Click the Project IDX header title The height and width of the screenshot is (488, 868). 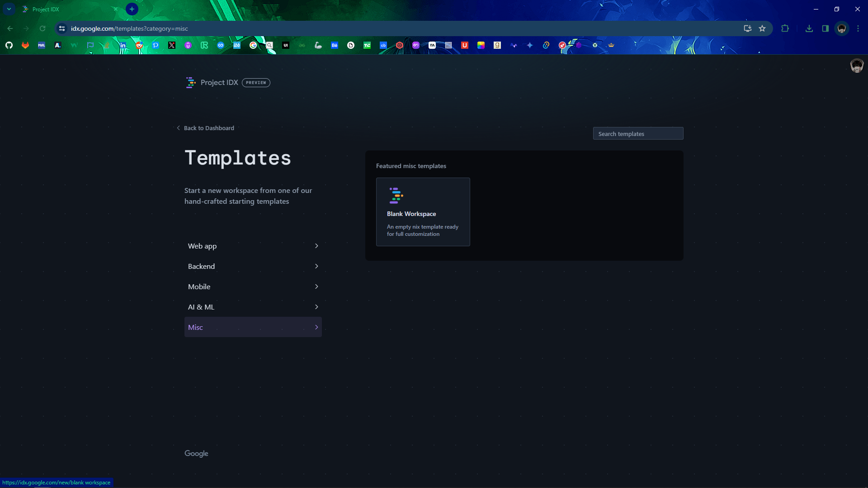pos(219,83)
